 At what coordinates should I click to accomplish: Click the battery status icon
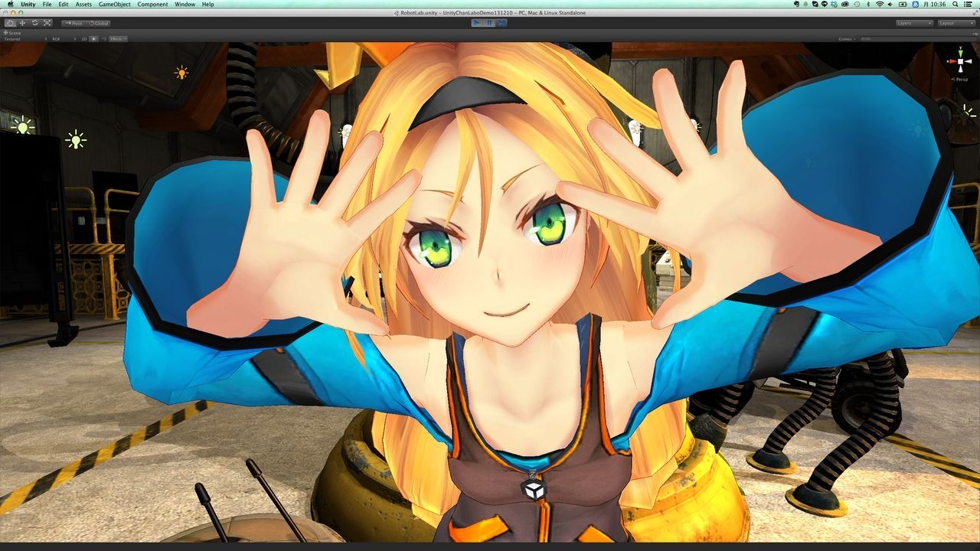(904, 5)
